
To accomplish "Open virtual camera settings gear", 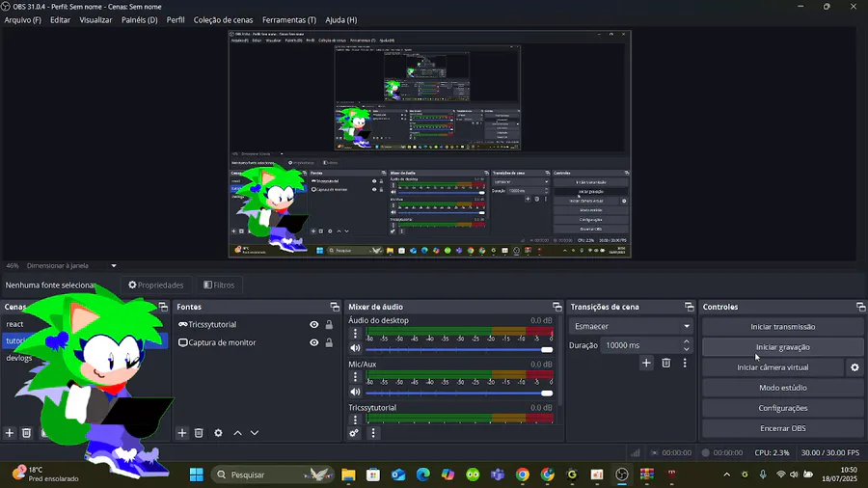I will click(854, 367).
